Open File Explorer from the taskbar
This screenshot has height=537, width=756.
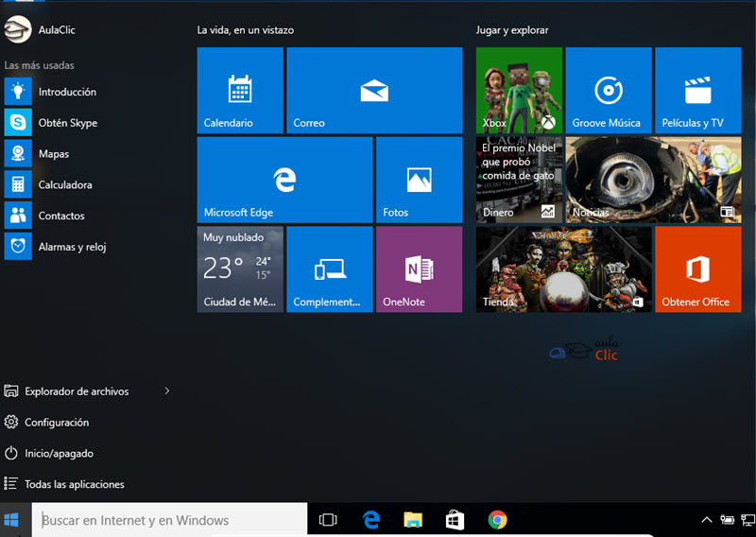413,520
